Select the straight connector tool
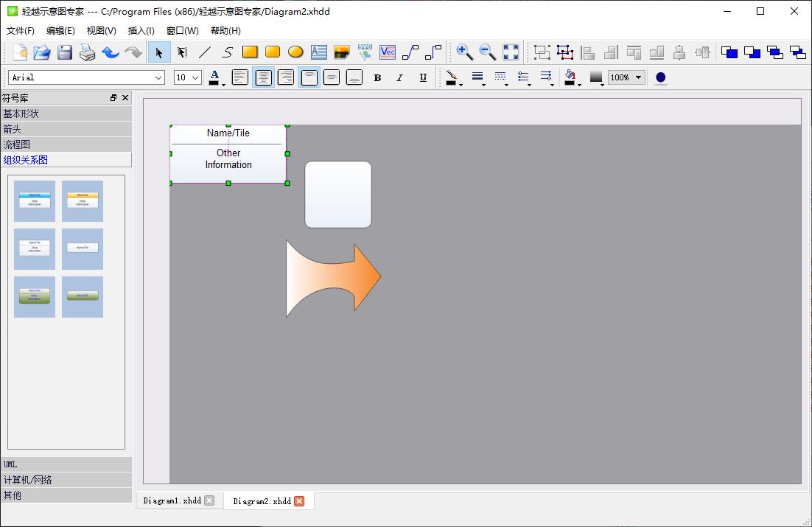This screenshot has height=527, width=812. [x=410, y=52]
